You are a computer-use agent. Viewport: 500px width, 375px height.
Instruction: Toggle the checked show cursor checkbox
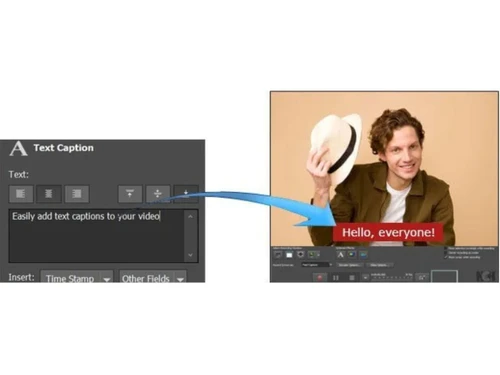pos(446,257)
